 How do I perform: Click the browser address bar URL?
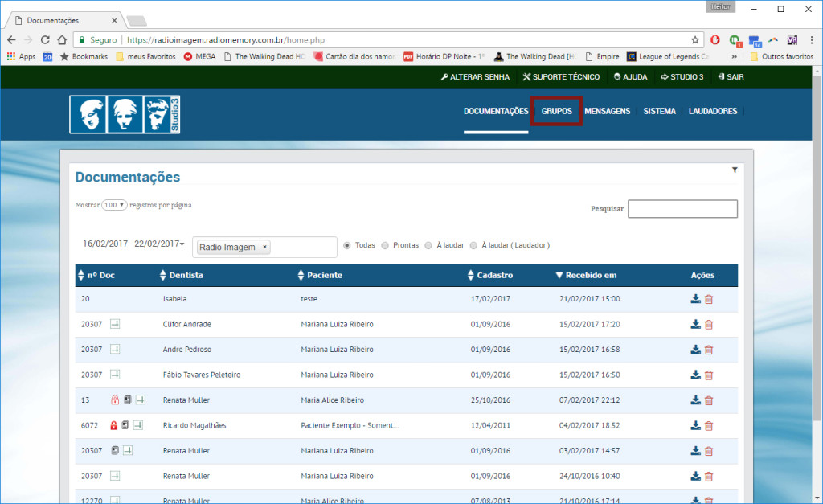(226, 40)
